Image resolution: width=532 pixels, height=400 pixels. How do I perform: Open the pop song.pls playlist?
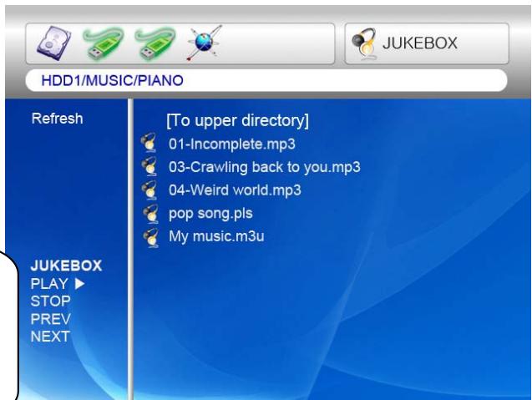(x=210, y=214)
